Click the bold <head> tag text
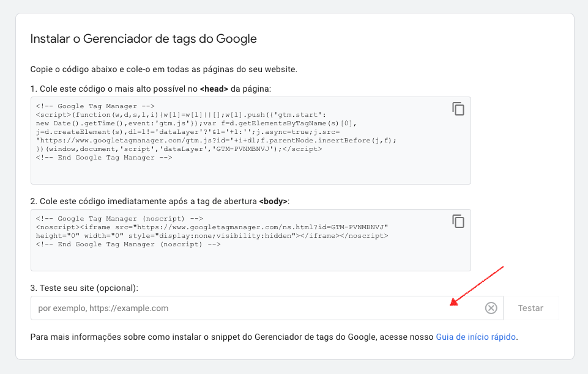Screen dimensions: 588x374 (214, 89)
